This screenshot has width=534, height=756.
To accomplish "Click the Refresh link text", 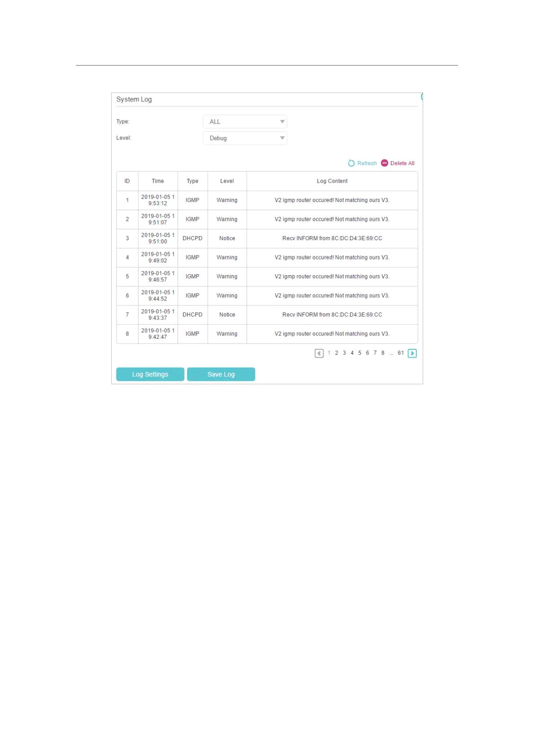I will pos(367,163).
